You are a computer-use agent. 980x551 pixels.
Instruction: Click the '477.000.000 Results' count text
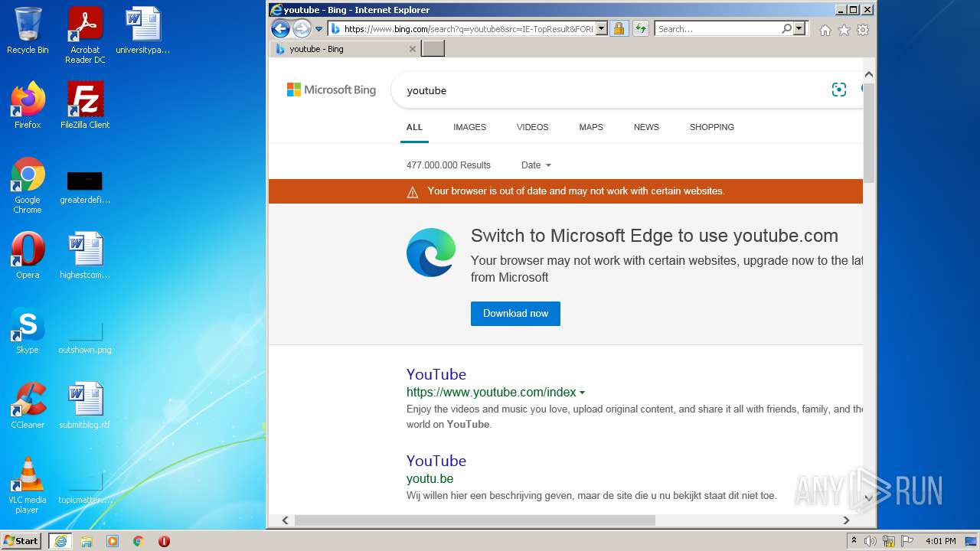click(x=449, y=165)
